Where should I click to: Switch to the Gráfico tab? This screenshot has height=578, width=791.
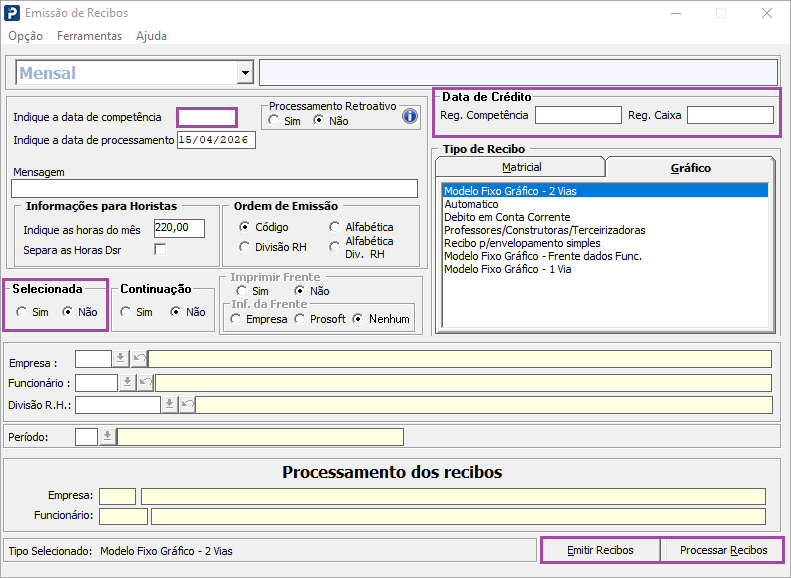(x=690, y=168)
